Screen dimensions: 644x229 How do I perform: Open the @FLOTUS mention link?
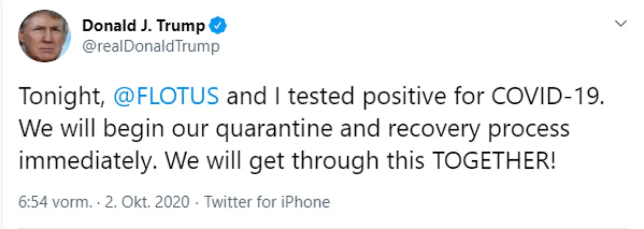pos(167,97)
